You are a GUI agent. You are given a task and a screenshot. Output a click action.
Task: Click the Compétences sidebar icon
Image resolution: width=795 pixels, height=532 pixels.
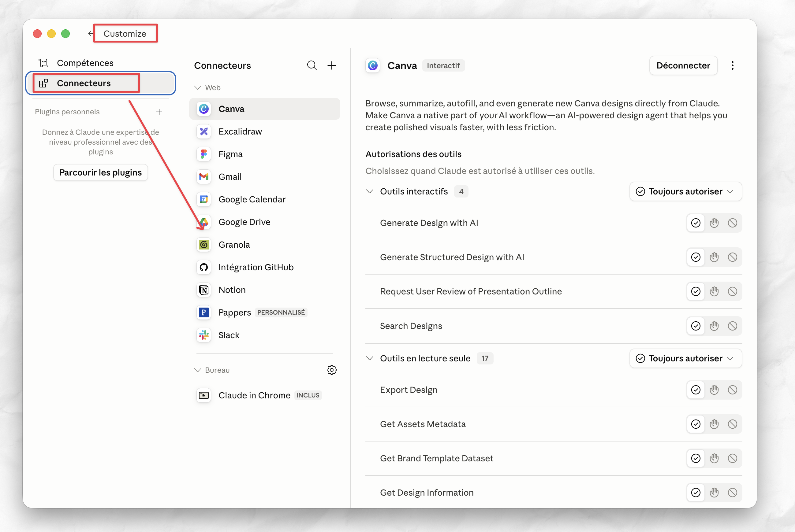[43, 63]
